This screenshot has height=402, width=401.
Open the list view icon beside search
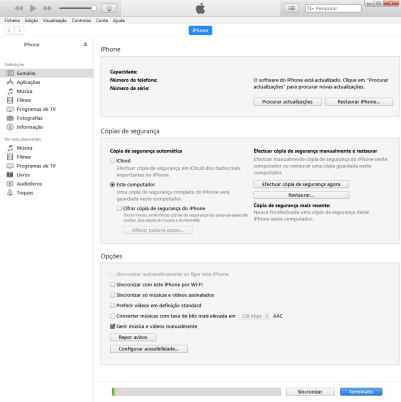point(291,8)
